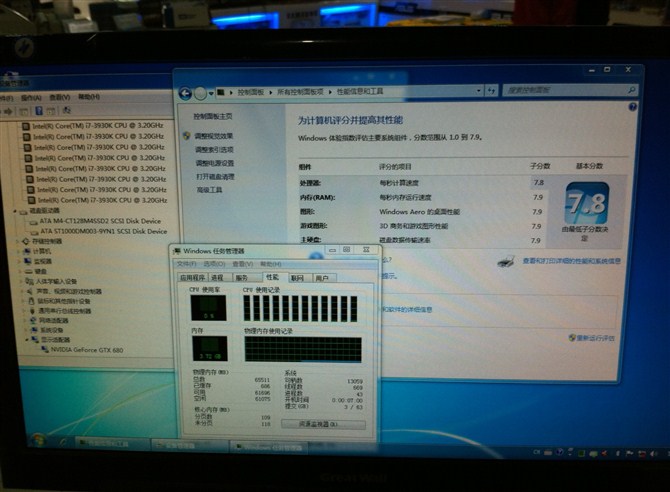Click the Control Panel back arrow button
This screenshot has width=670, height=492.
185,93
